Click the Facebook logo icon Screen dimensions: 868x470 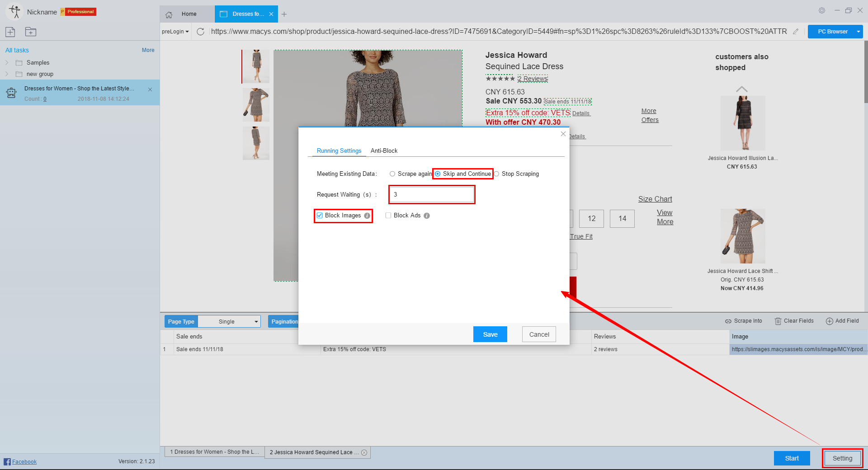7,462
